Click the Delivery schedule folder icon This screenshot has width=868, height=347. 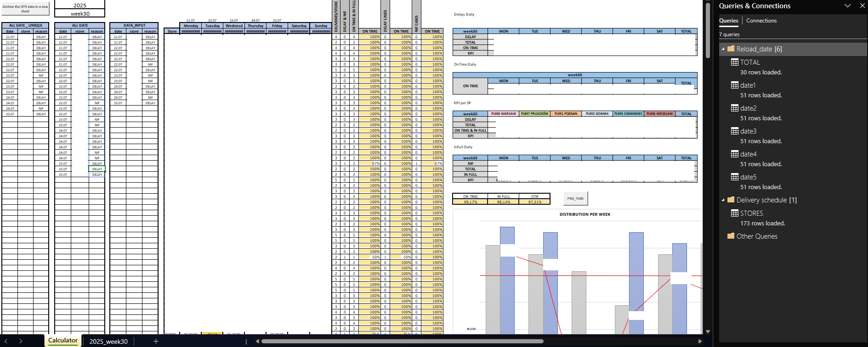point(731,200)
